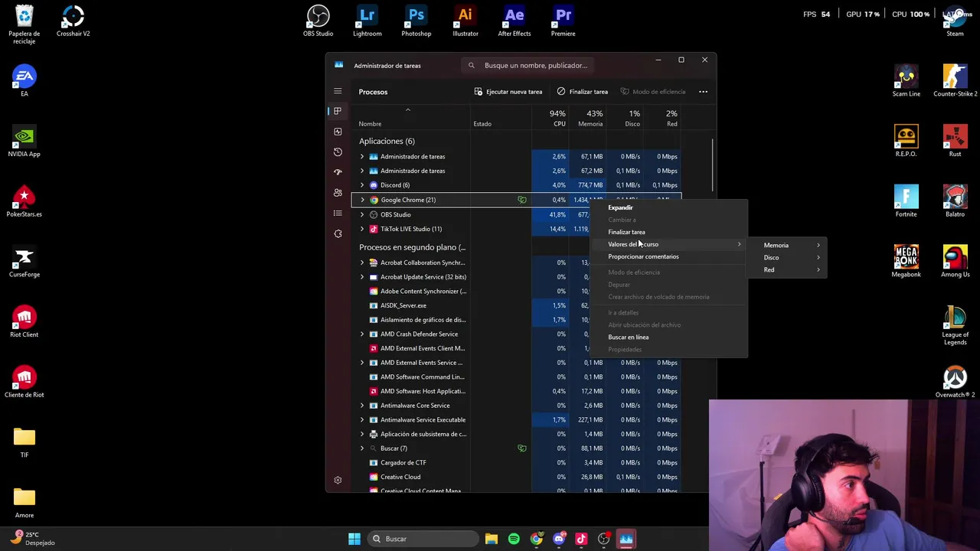980x551 pixels.
Task: Open the Services puzzle icon in sidebar
Action: coord(338,233)
